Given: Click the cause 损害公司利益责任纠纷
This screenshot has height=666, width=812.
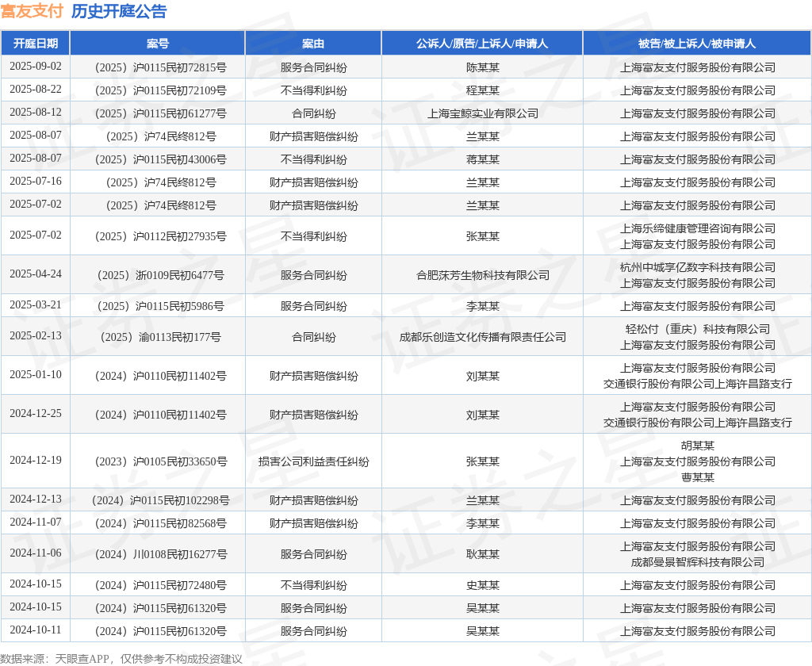Looking at the screenshot, I should click(313, 461).
